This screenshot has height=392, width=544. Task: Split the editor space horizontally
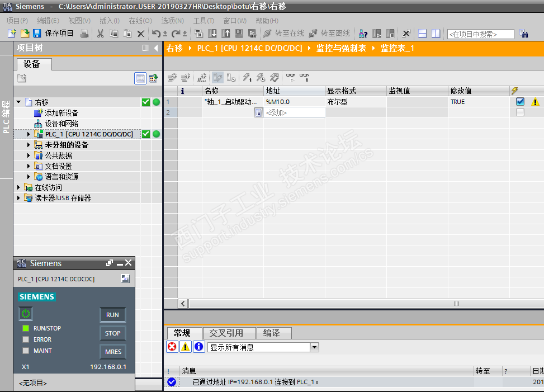422,34
